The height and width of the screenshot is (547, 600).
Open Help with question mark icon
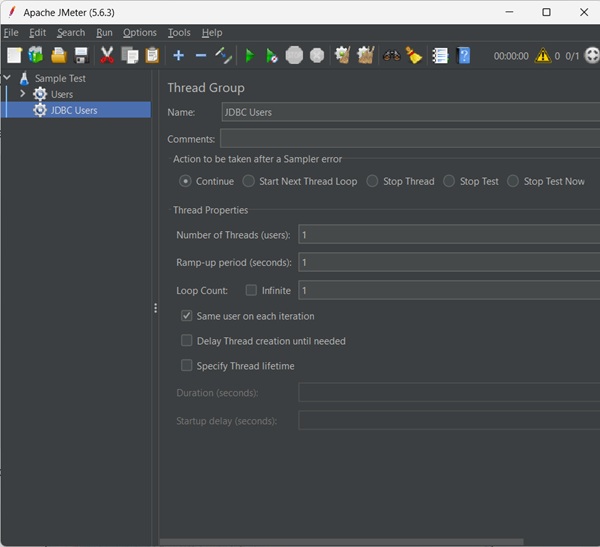[x=463, y=56]
